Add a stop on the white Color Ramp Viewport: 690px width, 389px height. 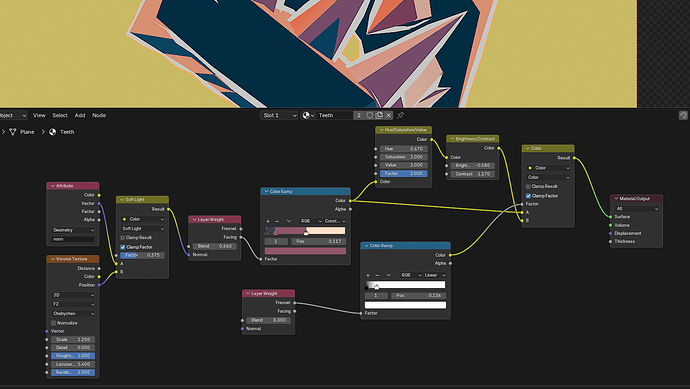click(x=368, y=275)
